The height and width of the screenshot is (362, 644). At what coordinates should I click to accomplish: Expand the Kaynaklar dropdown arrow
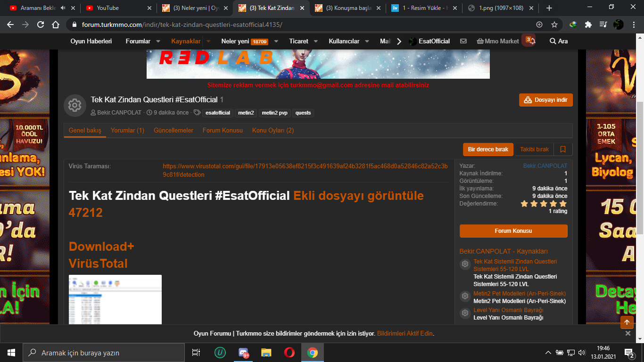click(x=208, y=41)
